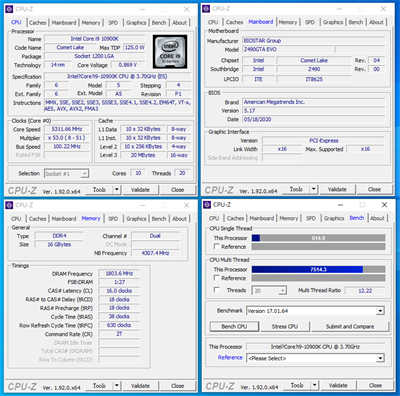This screenshot has height=396, width=400.
Task: Open the Tools dropdown arrow in the Bench window
Action: pyautogui.click(x=314, y=385)
